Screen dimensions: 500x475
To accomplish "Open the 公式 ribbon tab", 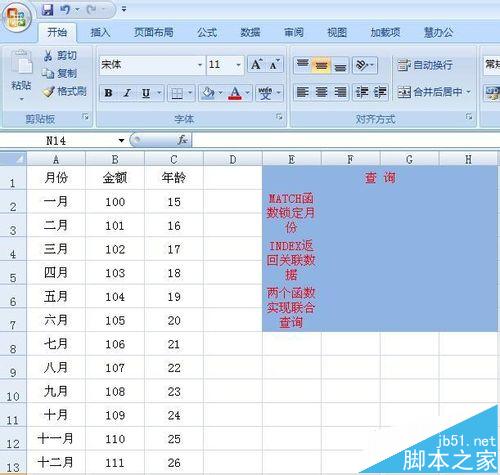I will click(x=207, y=32).
